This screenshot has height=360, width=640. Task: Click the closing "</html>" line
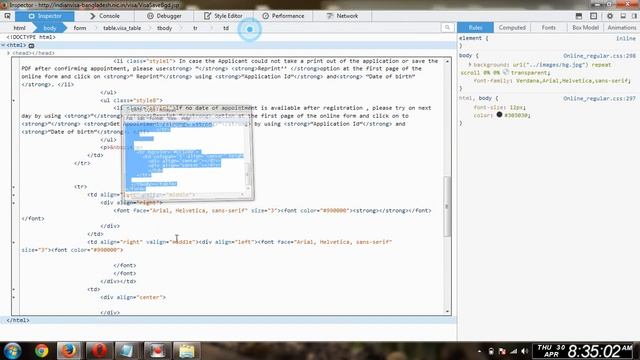pos(18,320)
